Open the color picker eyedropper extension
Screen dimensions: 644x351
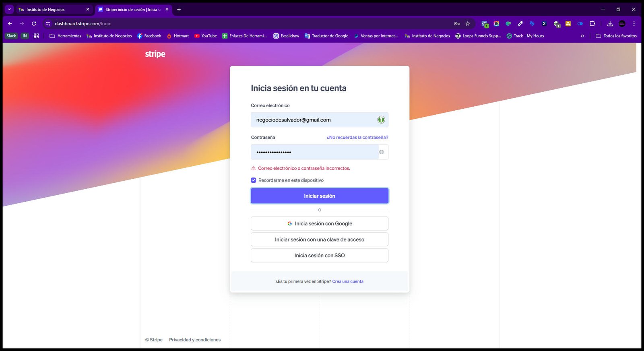520,24
